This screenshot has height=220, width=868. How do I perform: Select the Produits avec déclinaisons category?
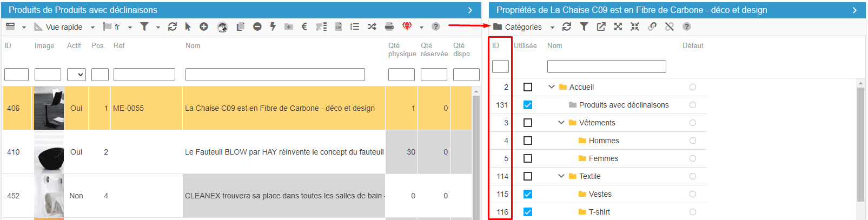tap(624, 105)
